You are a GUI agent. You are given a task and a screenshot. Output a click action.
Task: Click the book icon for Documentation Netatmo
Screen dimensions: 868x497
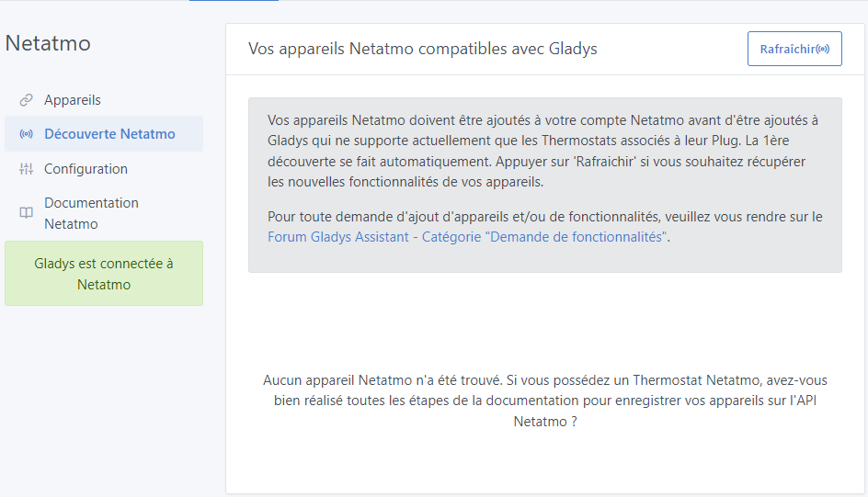coord(26,213)
